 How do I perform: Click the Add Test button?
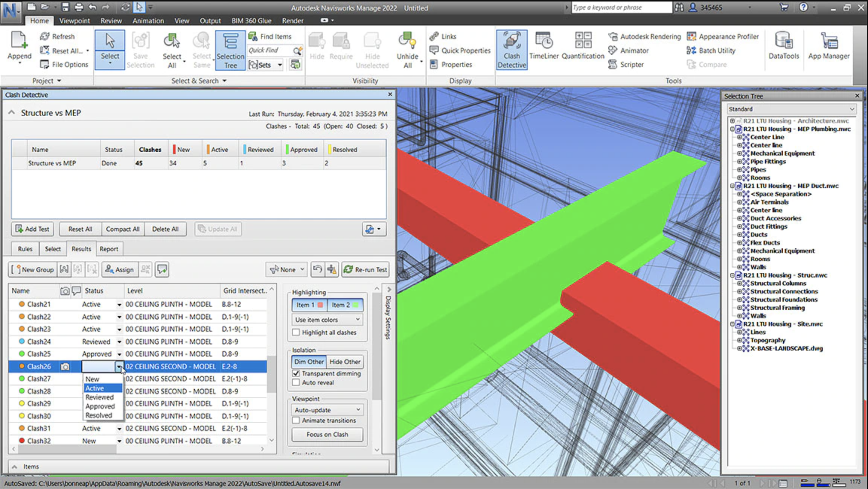[33, 229]
